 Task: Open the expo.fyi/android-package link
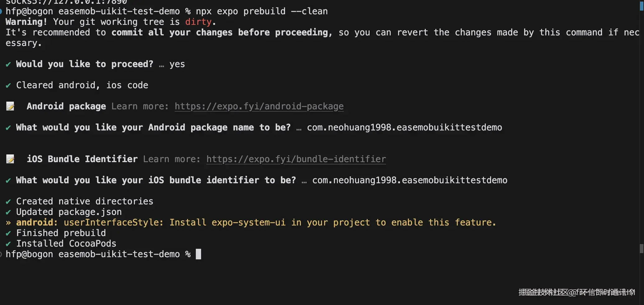click(x=259, y=106)
